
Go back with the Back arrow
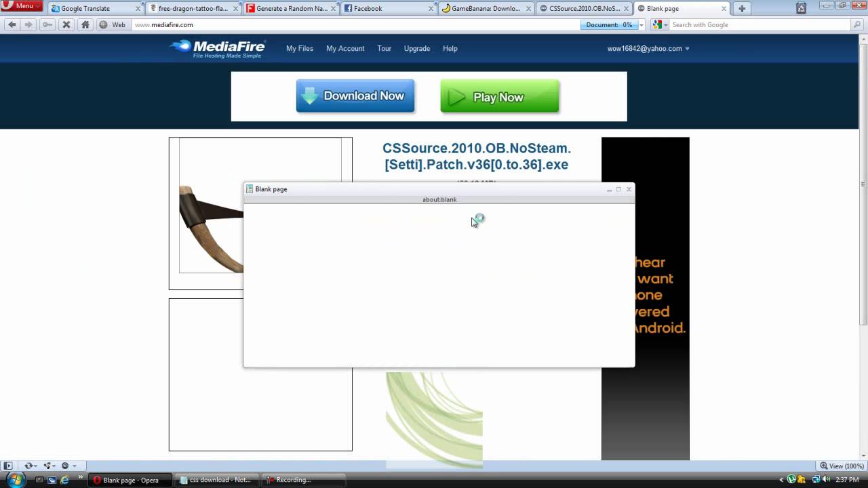[12, 24]
